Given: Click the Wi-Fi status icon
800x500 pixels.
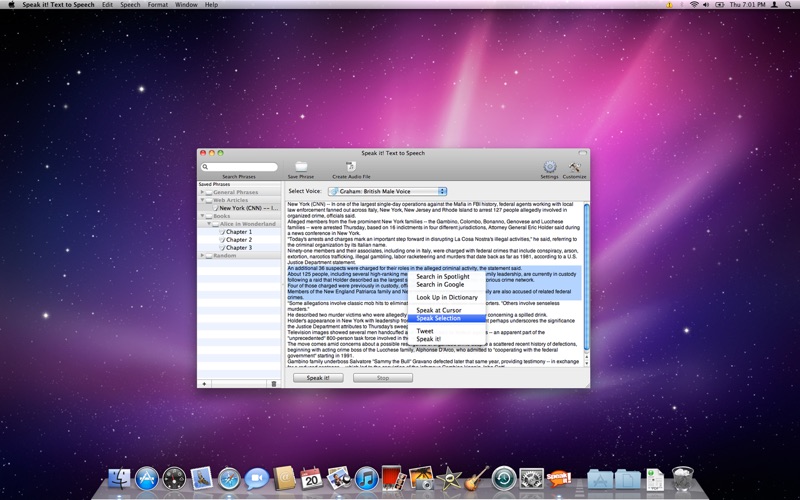Looking at the screenshot, I should coord(694,5).
